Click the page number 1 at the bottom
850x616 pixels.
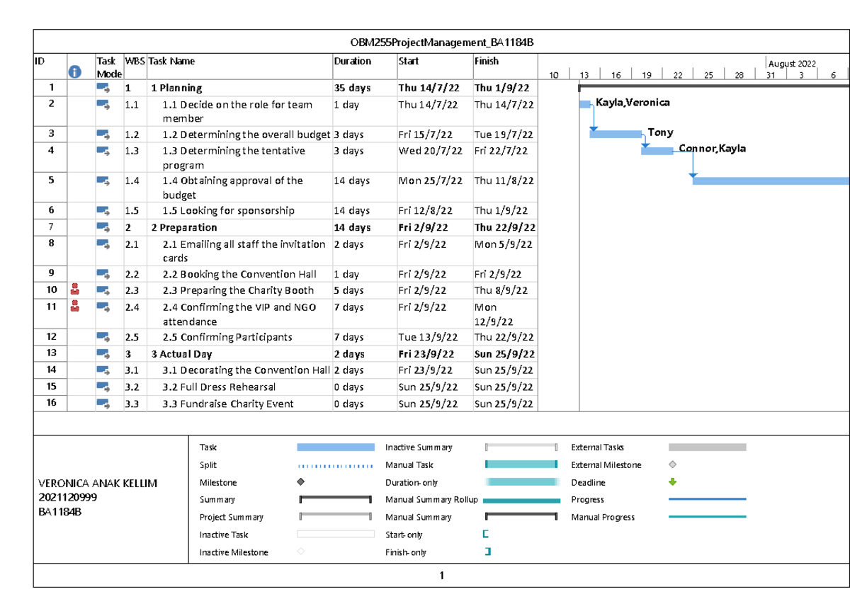(442, 576)
